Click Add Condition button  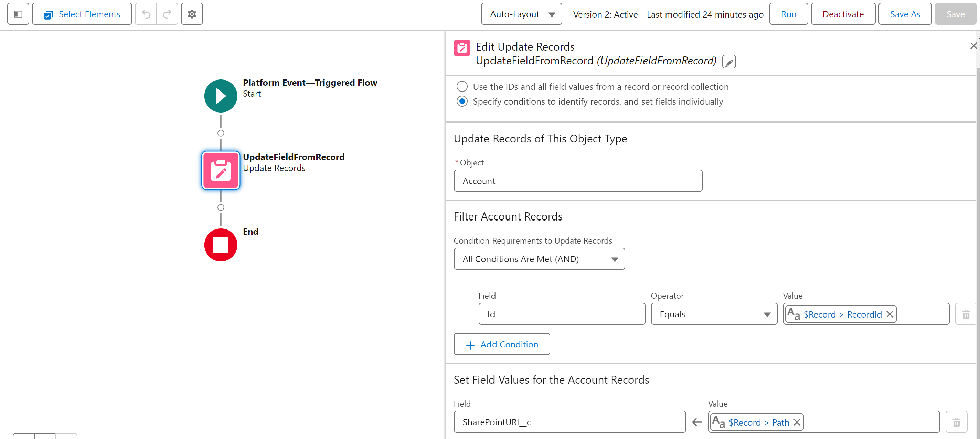click(x=501, y=344)
